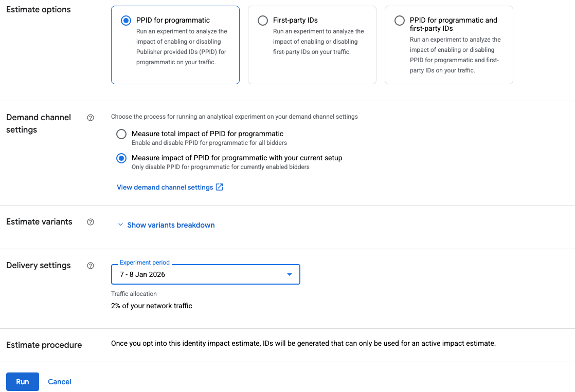Click the combined PPID and first-party card description
The image size is (575, 392).
click(455, 55)
